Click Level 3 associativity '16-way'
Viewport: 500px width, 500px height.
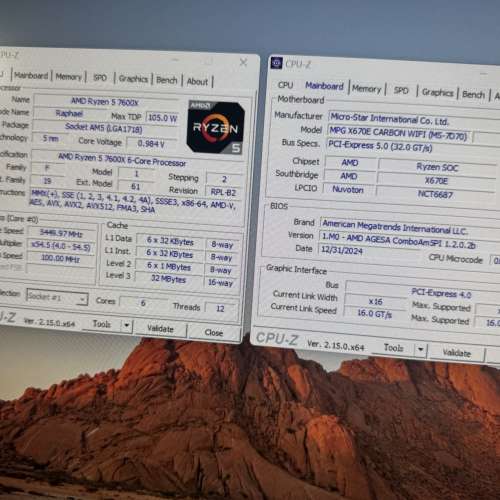tap(221, 283)
